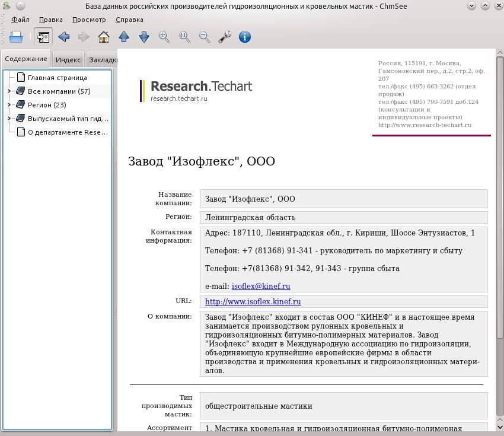
Task: Expand the Все компании (57) node
Action: [9, 91]
